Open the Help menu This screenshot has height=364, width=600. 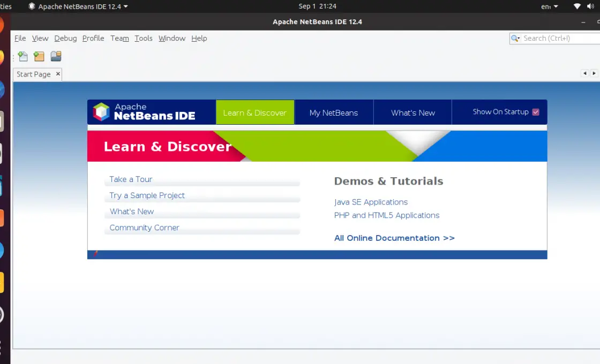199,38
